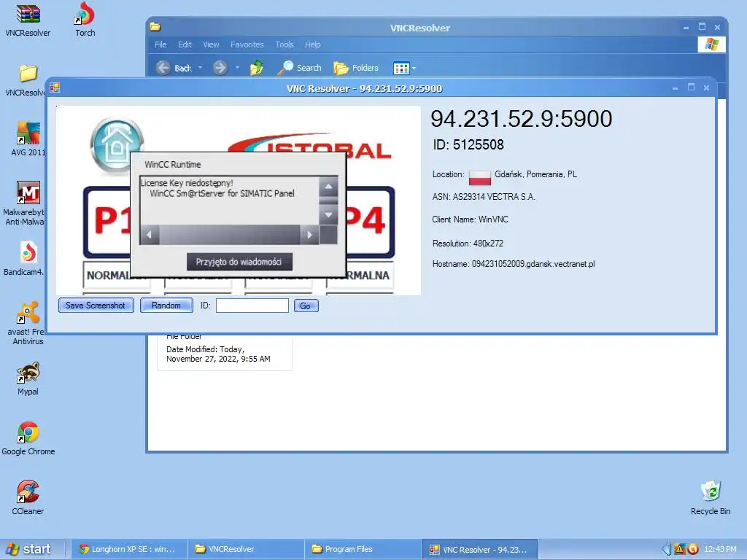Open the Tools menu in explorer window
This screenshot has height=560, width=747.
coord(284,44)
